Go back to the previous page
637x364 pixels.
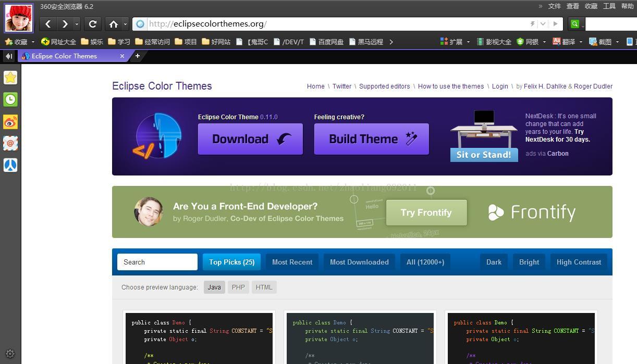click(x=48, y=23)
